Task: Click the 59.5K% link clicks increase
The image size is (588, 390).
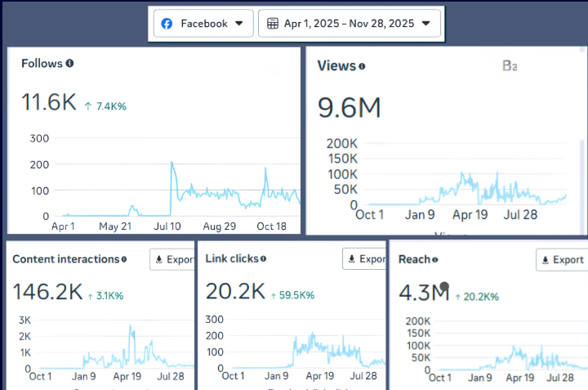Action: point(293,295)
